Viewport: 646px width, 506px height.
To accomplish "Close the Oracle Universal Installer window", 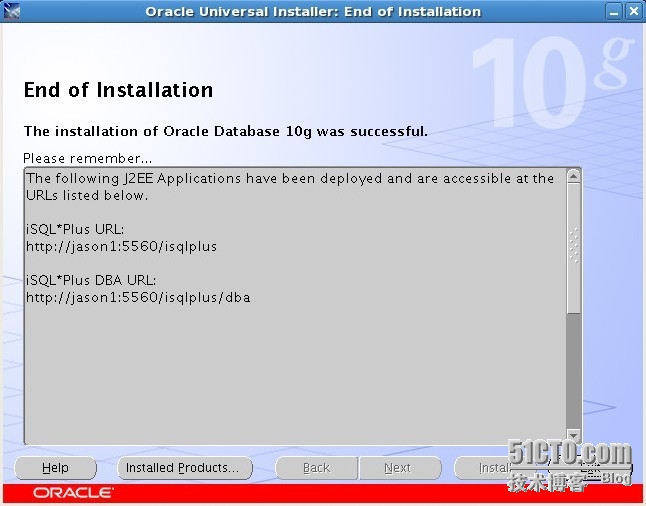I will pyautogui.click(x=634, y=12).
